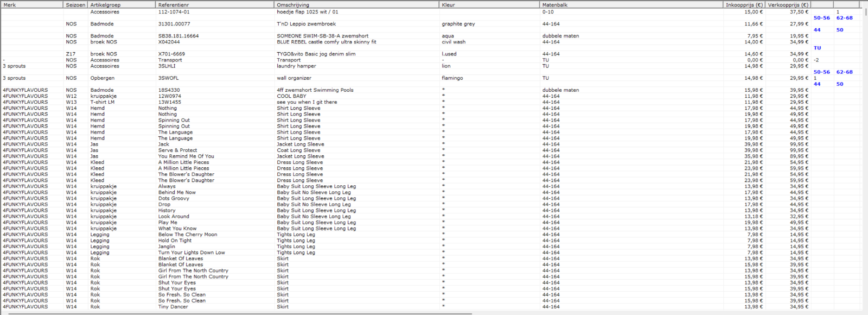Select 'Below The Cherry Moon' cell
The image size is (868, 315).
tap(188, 234)
